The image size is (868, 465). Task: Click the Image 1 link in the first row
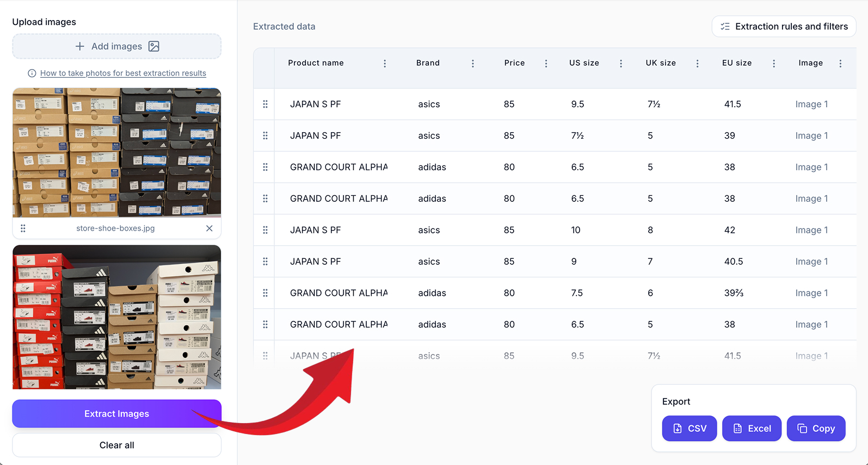812,104
